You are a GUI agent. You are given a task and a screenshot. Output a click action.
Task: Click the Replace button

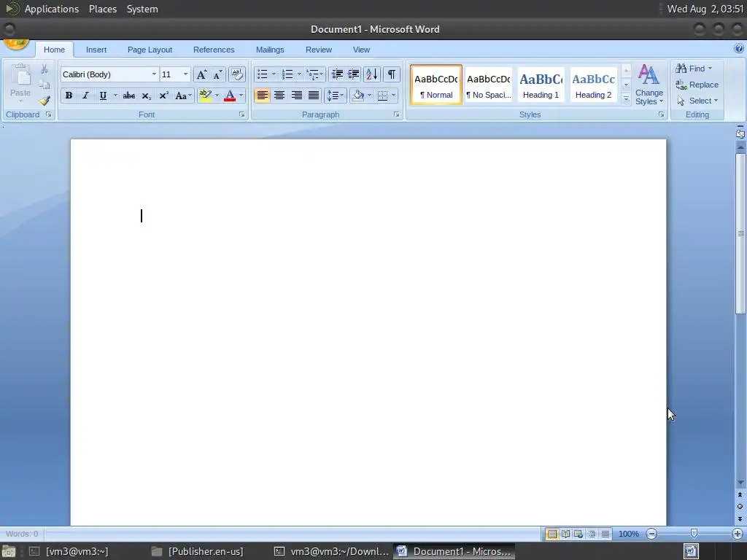(697, 85)
